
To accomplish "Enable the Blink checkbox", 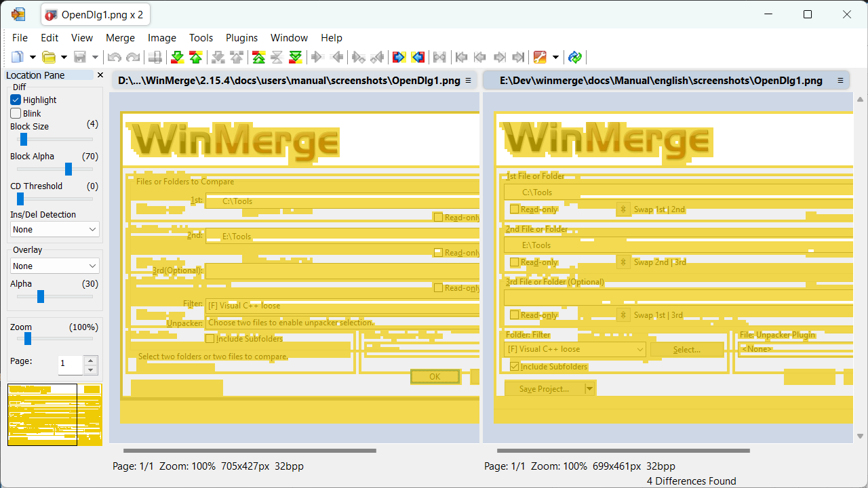I will click(16, 113).
